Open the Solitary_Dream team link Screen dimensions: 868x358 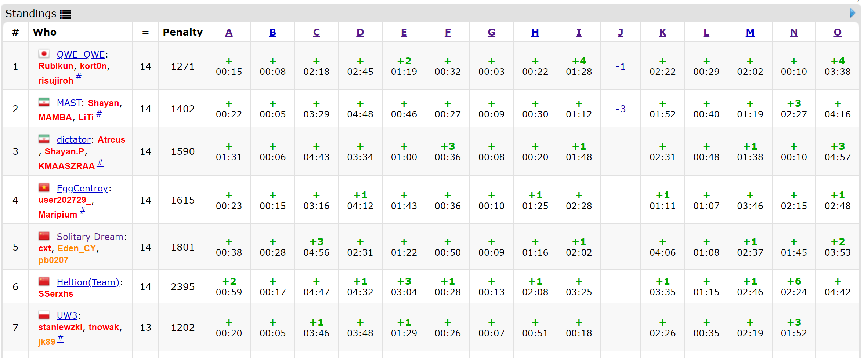click(90, 237)
